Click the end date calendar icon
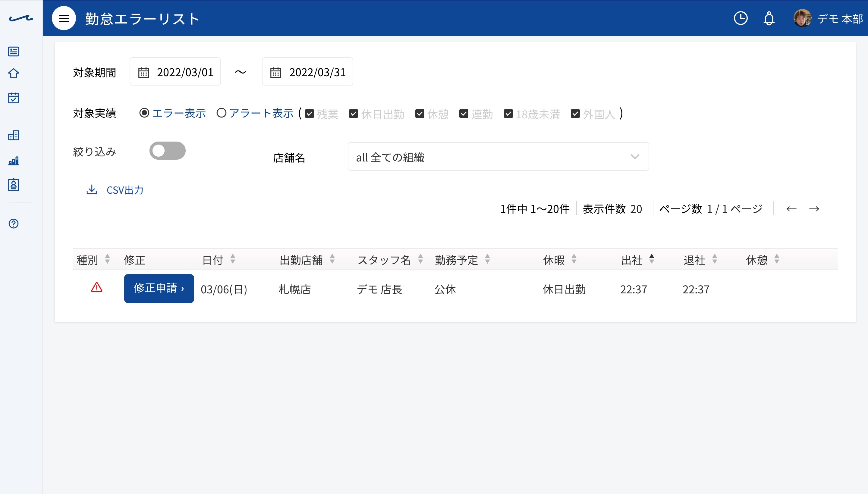This screenshot has width=868, height=494. (276, 72)
